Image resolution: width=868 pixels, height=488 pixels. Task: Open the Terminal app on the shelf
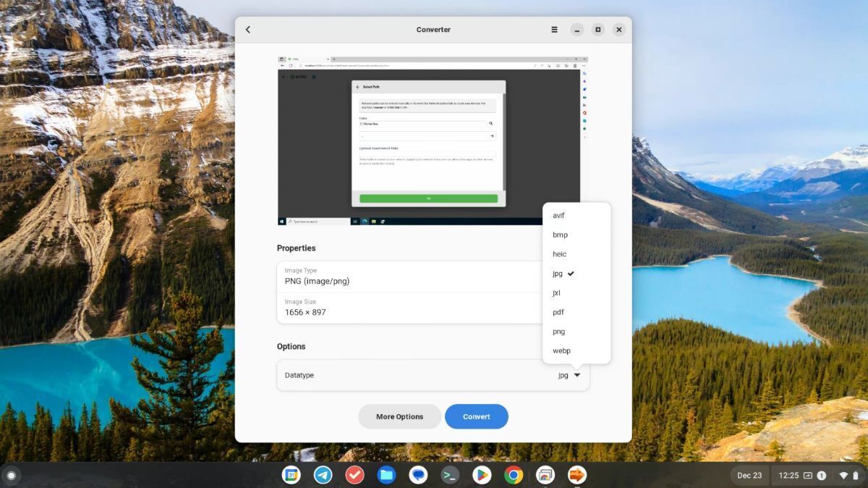(450, 475)
